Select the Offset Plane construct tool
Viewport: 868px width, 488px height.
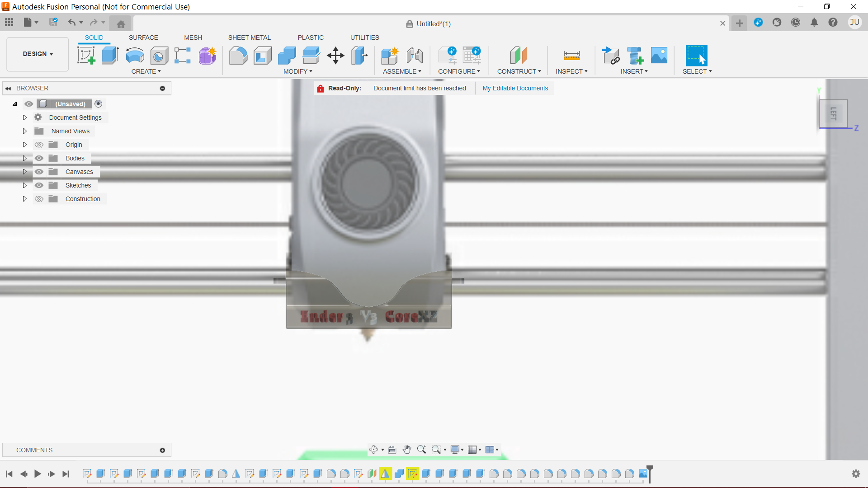[x=519, y=56]
